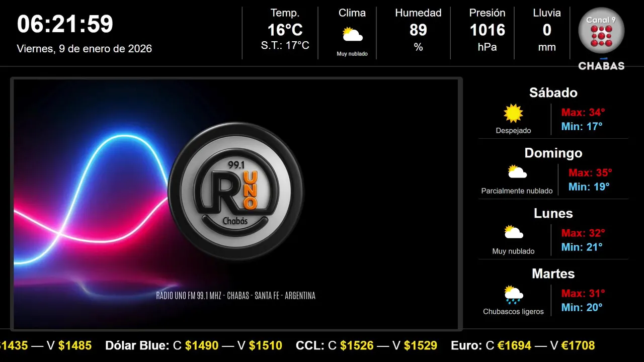Image resolution: width=644 pixels, height=362 pixels.
Task: Click the Chubascos ligeros label
Action: (513, 312)
